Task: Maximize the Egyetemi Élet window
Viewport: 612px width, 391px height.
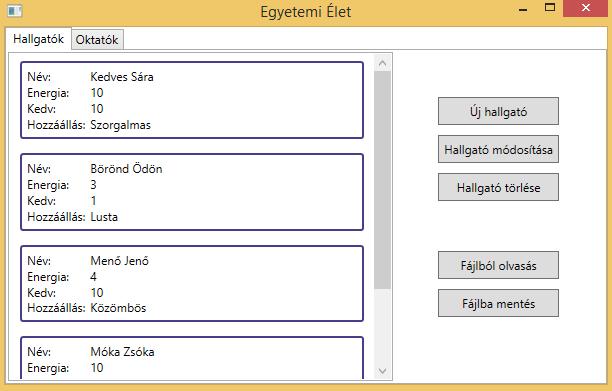Action: [x=550, y=8]
